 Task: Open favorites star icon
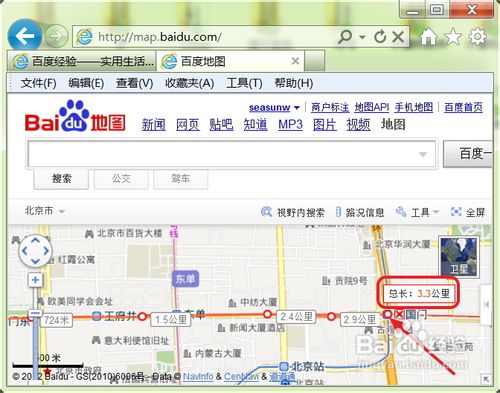(453, 36)
